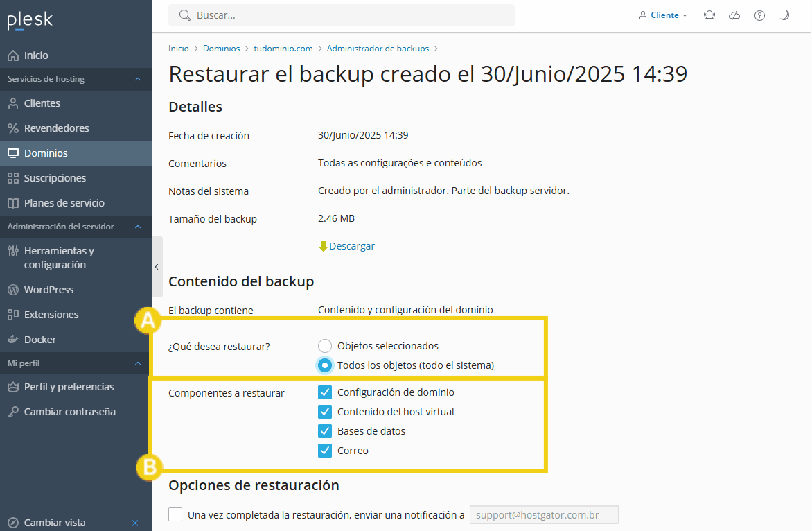Click the Planes de servicio book icon

[13, 203]
